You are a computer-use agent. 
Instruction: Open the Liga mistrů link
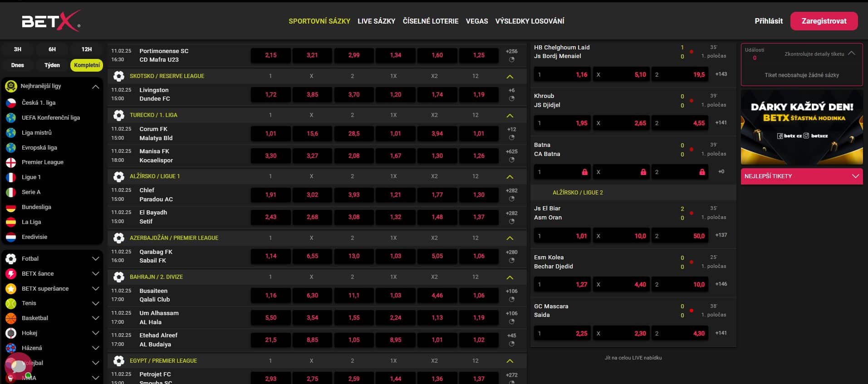point(37,133)
